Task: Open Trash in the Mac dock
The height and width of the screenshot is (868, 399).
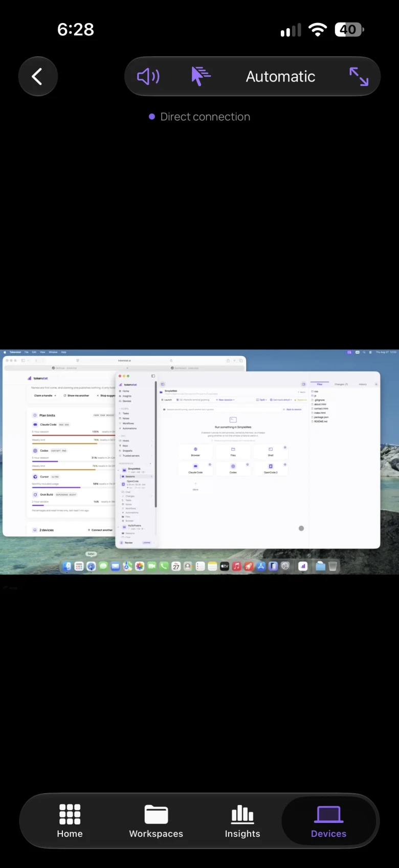Action: pos(332,566)
